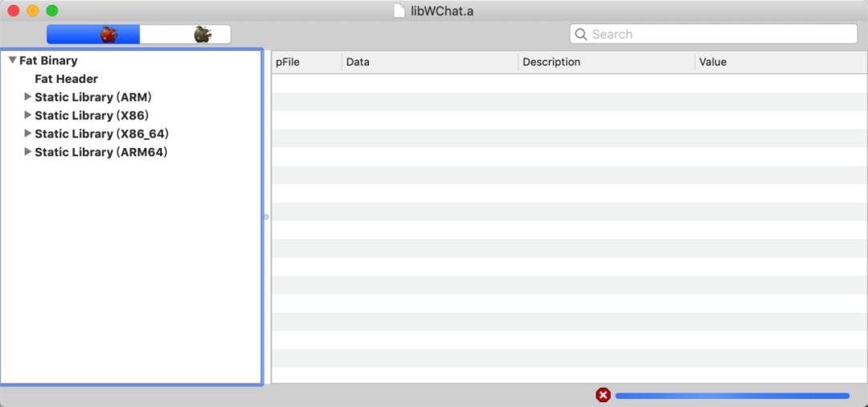Maximize the window with green button

[x=52, y=10]
